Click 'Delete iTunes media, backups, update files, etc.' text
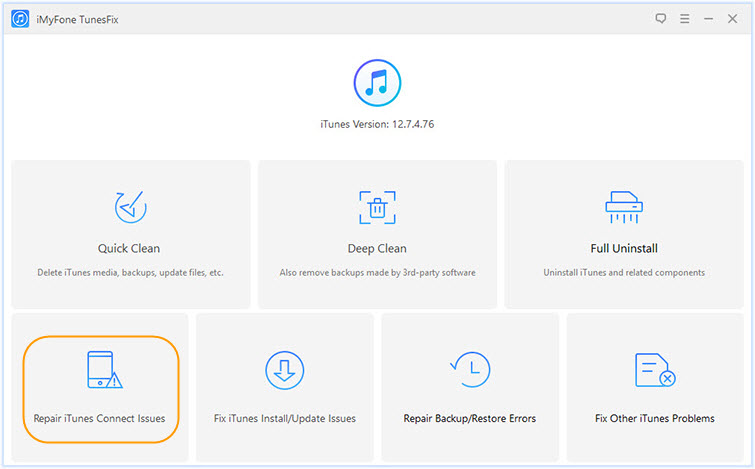The width and height of the screenshot is (755, 469). click(x=130, y=273)
